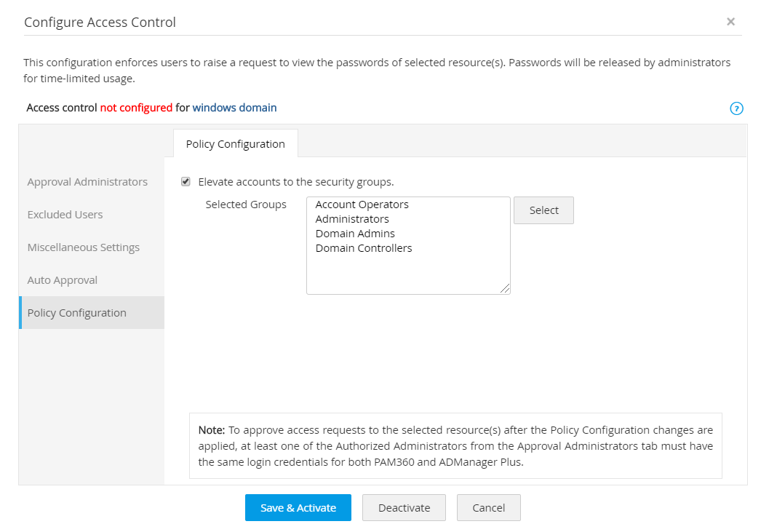Click the help question mark icon

[736, 108]
